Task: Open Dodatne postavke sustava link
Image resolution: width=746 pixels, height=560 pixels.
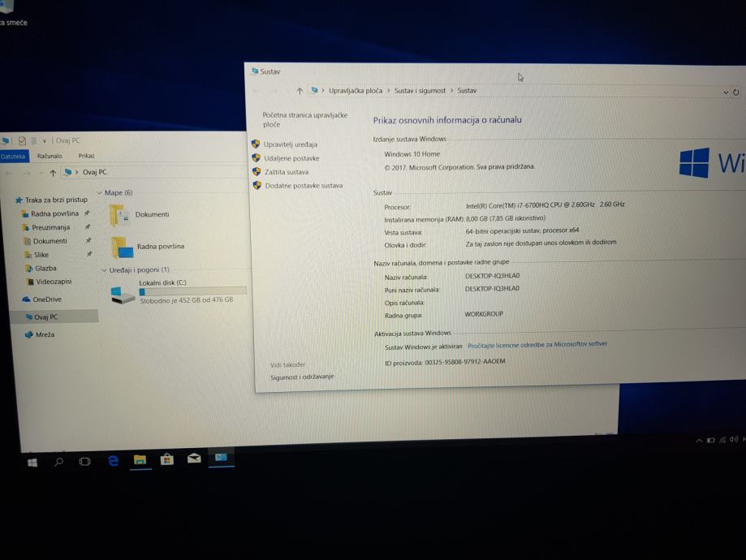Action: click(304, 186)
